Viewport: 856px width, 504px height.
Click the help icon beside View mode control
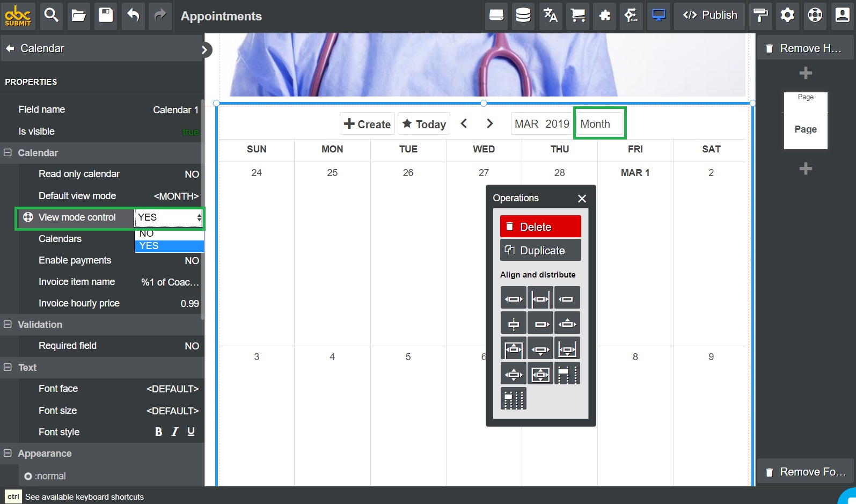tap(28, 217)
